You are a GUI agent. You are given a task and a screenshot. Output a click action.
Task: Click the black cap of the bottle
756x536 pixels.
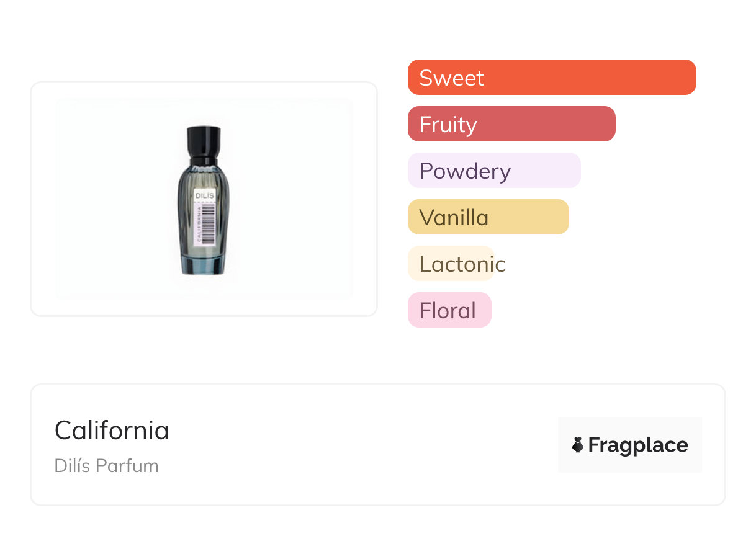point(204,144)
